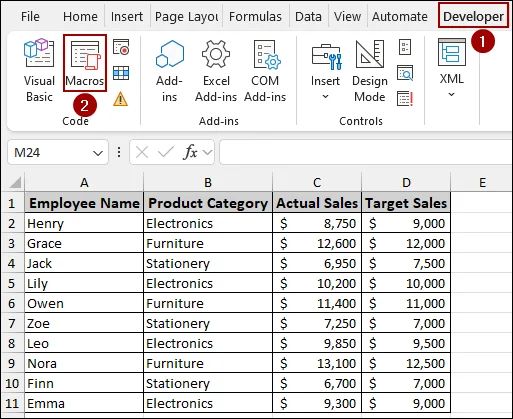
Task: Click Furniture cell in Owen's row
Action: point(208,303)
